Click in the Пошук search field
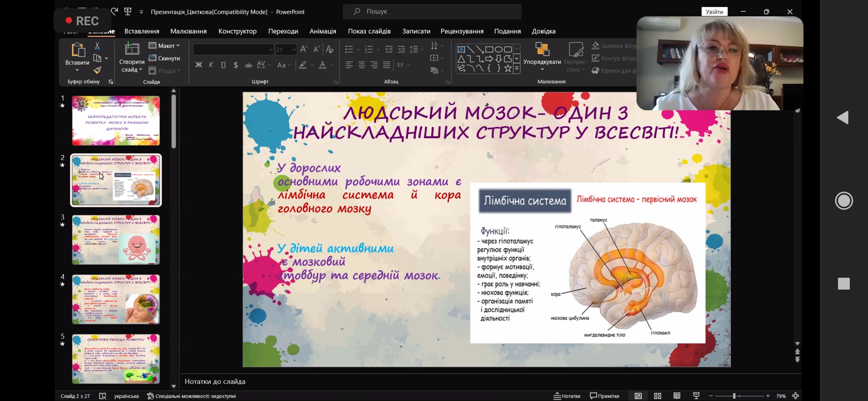Image resolution: width=868 pixels, height=401 pixels. [x=432, y=12]
